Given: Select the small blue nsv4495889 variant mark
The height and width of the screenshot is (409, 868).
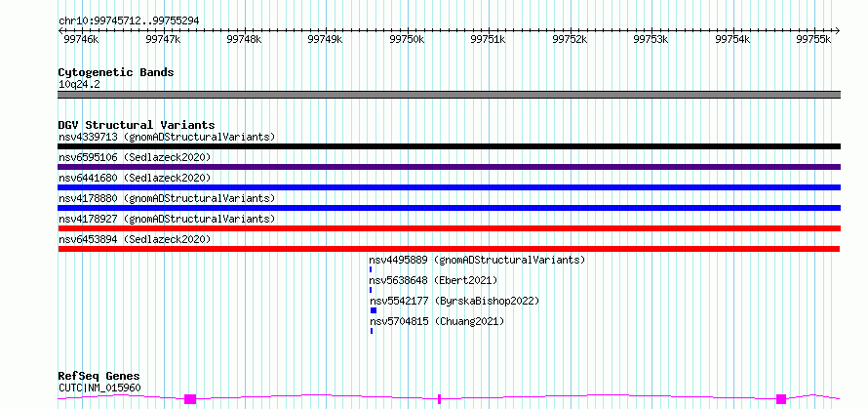Looking at the screenshot, I should pyautogui.click(x=371, y=269).
